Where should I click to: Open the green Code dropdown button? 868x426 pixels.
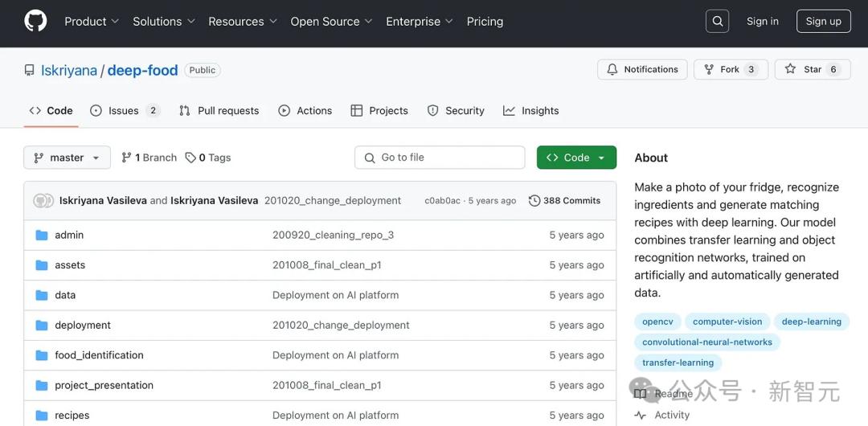pyautogui.click(x=576, y=158)
